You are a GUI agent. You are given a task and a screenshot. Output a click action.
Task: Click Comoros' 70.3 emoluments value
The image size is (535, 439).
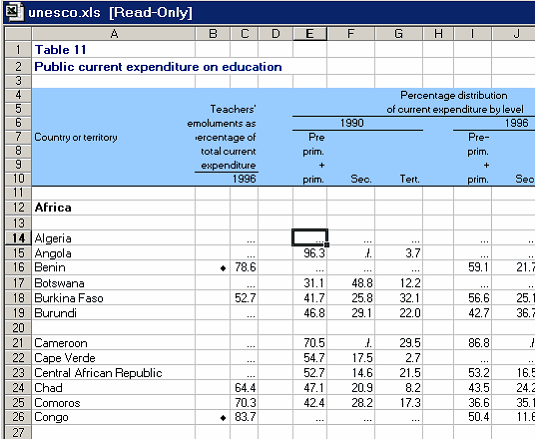pos(245,403)
